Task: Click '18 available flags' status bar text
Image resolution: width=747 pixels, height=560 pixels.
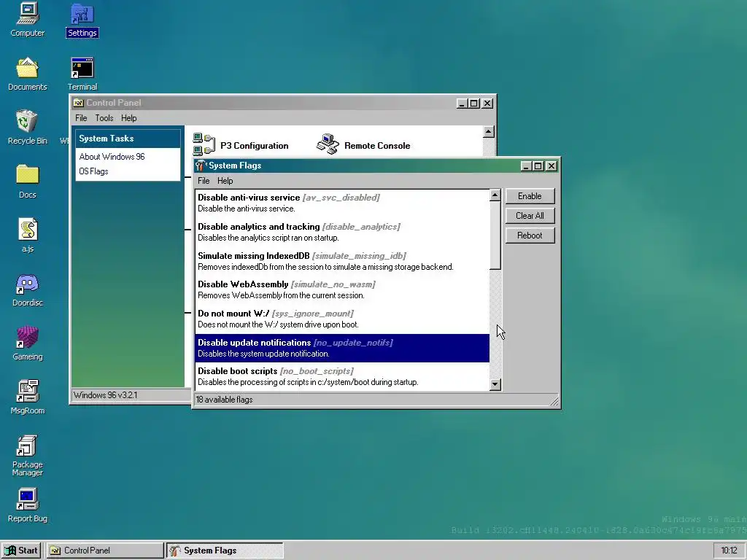Action: 225,400
